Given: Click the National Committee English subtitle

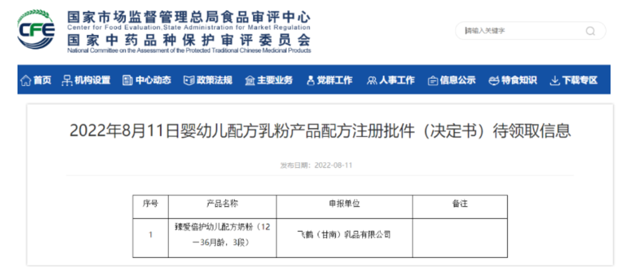Looking at the screenshot, I should point(189,51).
